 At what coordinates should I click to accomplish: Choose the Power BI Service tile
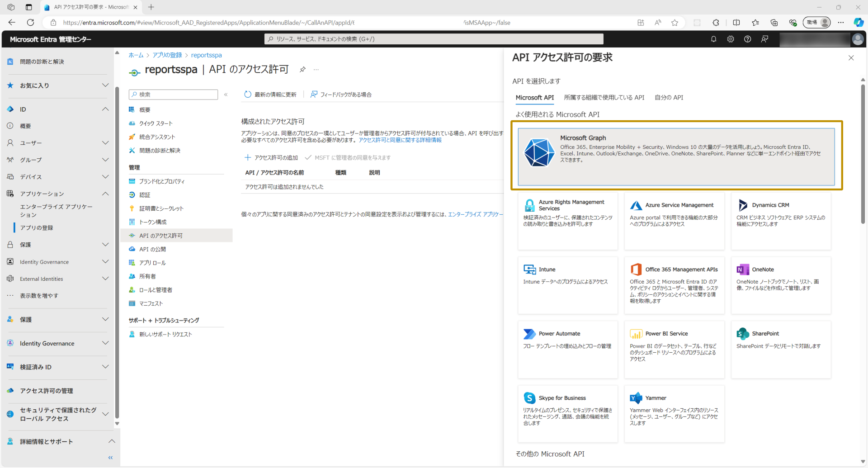(675, 350)
